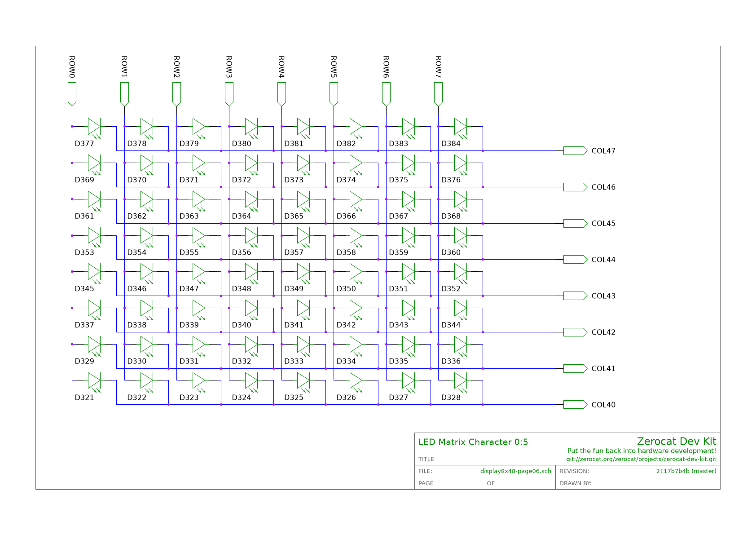Click the D369 reference label
The width and height of the screenshot is (756, 535).
pyautogui.click(x=84, y=180)
